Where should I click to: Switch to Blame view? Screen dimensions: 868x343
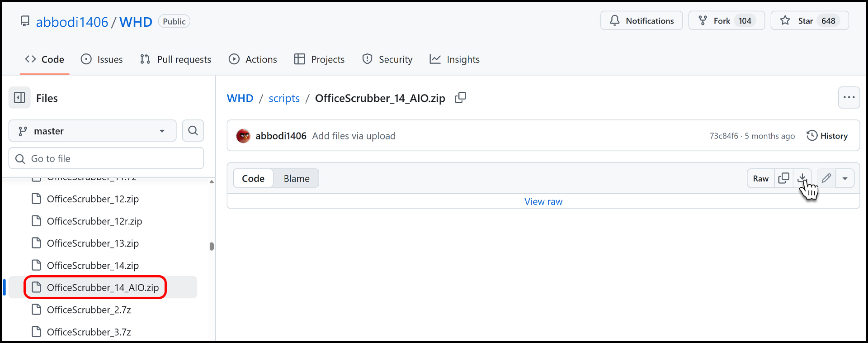tap(297, 178)
